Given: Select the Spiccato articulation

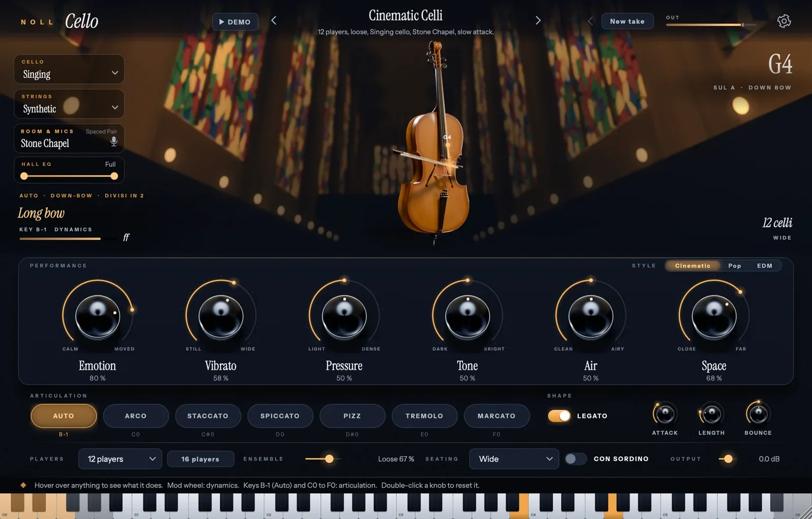Looking at the screenshot, I should point(280,416).
